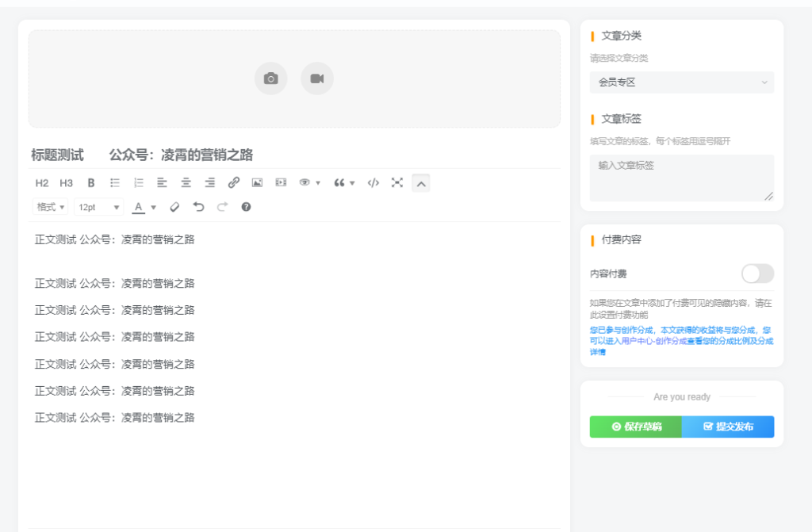Create an ordered list
Viewport: 812px width, 532px height.
pyautogui.click(x=138, y=182)
